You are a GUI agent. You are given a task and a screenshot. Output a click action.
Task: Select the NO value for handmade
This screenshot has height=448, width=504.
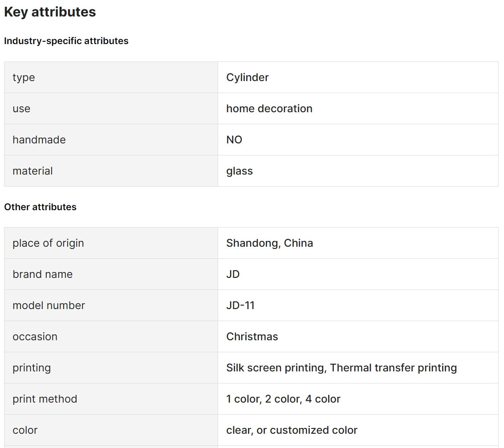pos(234,139)
